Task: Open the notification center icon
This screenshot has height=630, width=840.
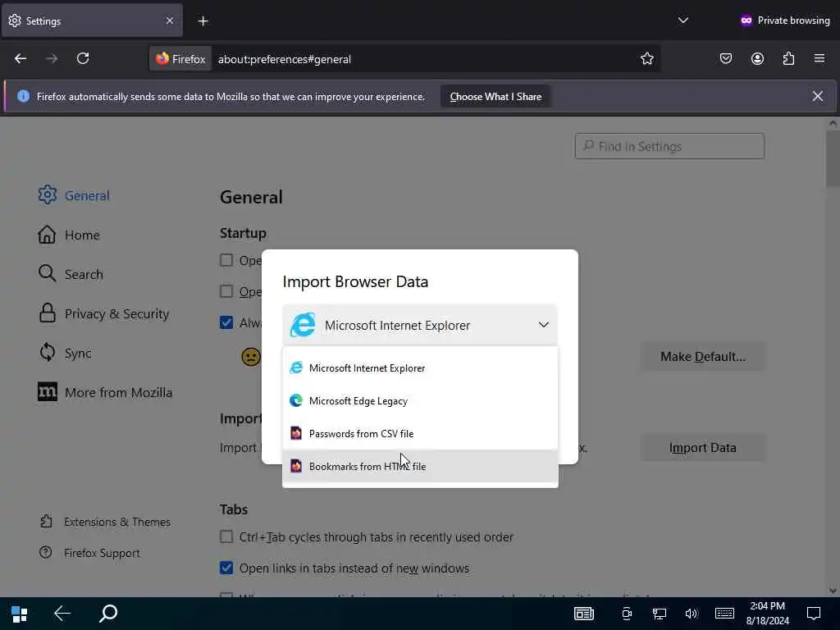Action: (x=814, y=614)
